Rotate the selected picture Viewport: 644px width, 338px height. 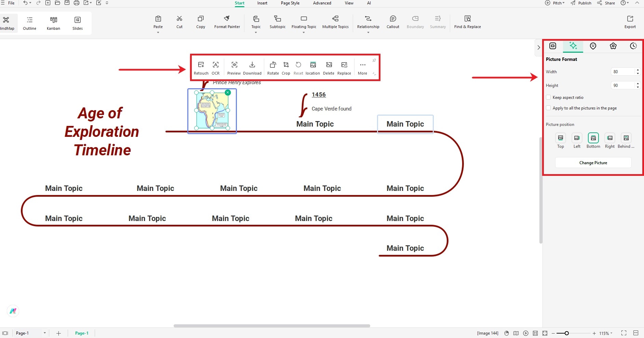(273, 68)
